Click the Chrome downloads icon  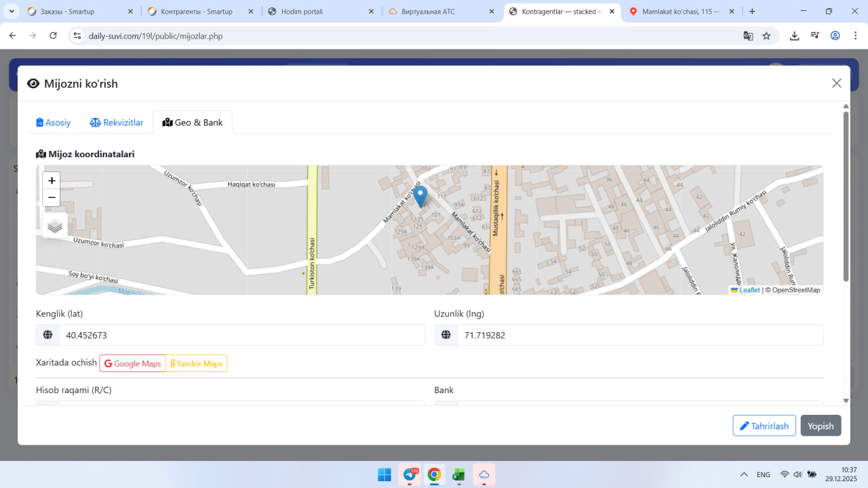(x=794, y=36)
